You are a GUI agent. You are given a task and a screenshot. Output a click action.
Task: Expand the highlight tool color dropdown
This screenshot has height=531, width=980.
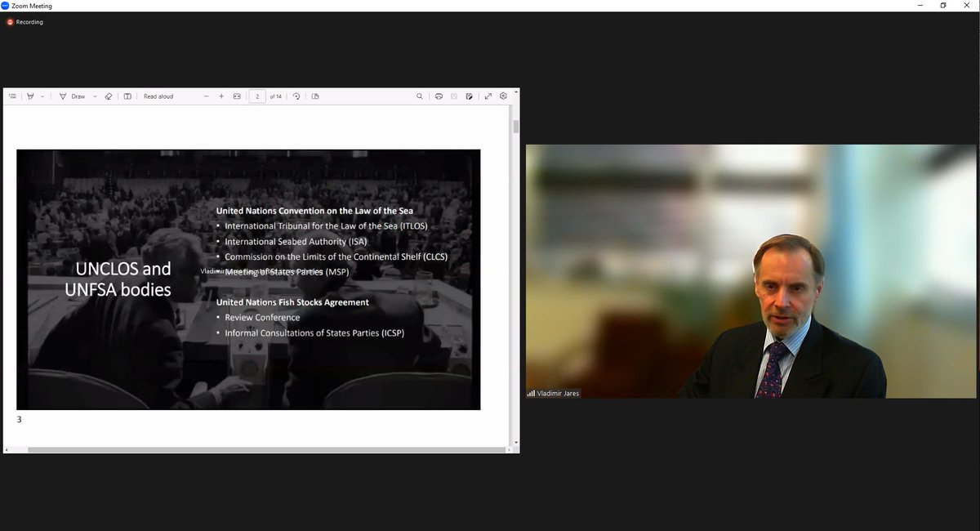tap(42, 96)
